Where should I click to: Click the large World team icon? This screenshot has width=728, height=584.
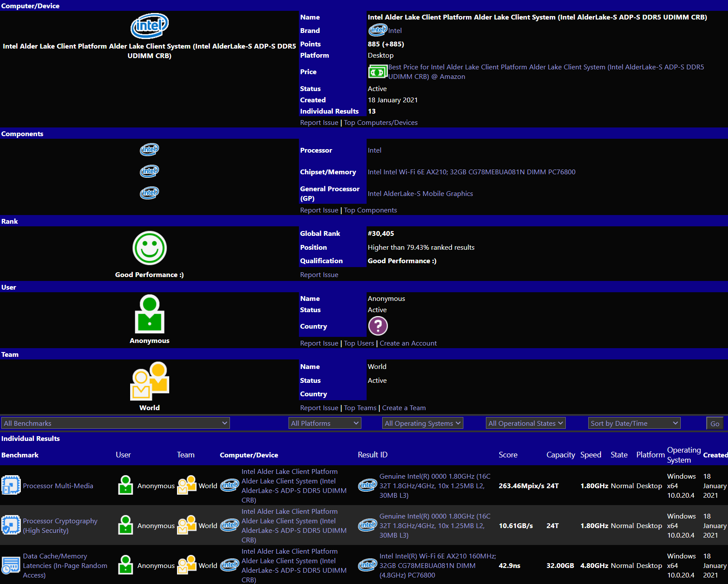coord(150,381)
